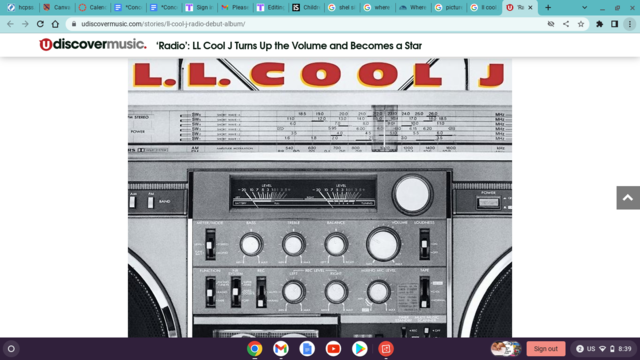640x360 pixels.
Task: Expand the tab search dropdown
Action: 584,7
